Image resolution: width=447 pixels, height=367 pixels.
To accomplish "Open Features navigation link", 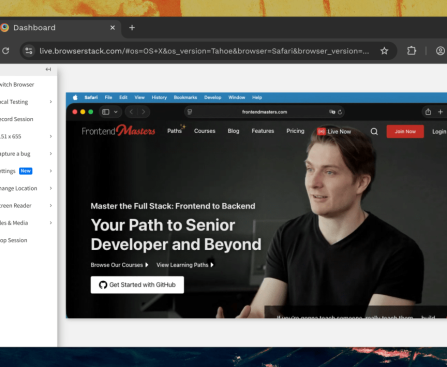I will pos(263,131).
